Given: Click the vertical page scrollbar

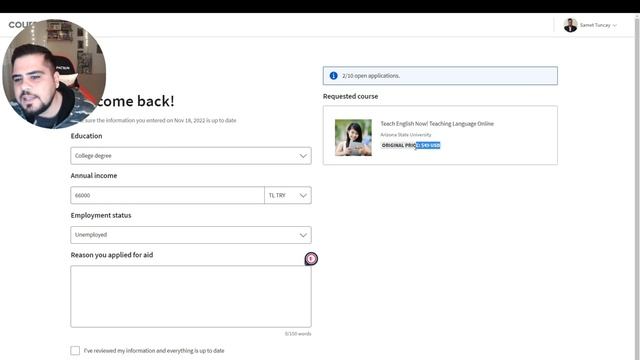Looking at the screenshot, I should tap(637, 186).
